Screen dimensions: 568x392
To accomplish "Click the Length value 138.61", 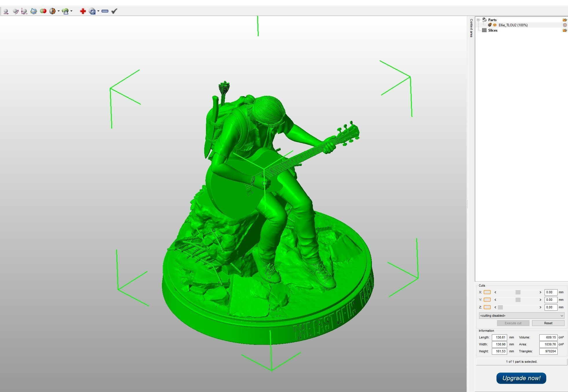I will (499, 337).
